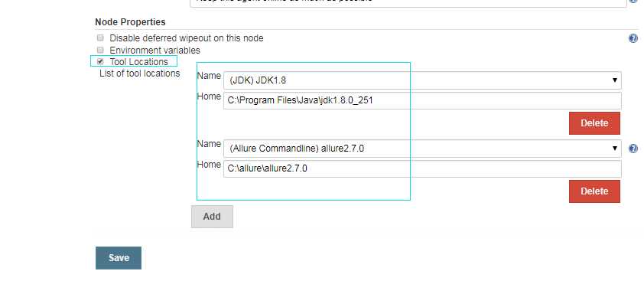Click the Environment variables label text
Image resolution: width=644 pixels, height=294 pixels.
154,51
